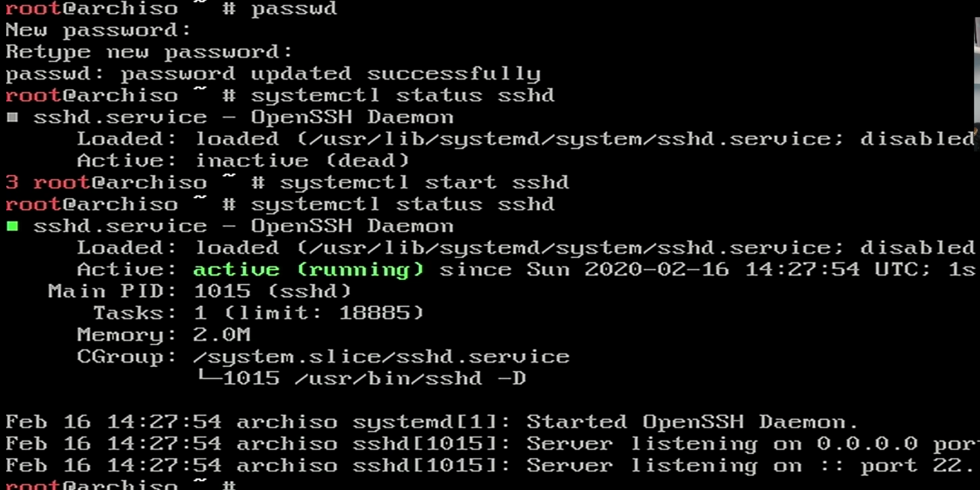Click the "/usr/bin/sshd -D" process line

(410, 378)
